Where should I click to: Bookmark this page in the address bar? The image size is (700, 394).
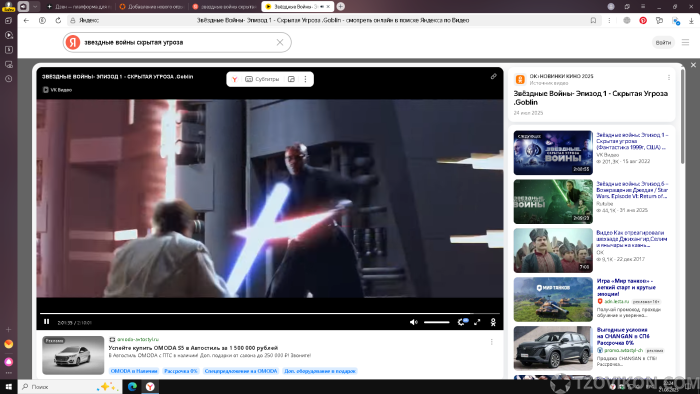click(593, 20)
